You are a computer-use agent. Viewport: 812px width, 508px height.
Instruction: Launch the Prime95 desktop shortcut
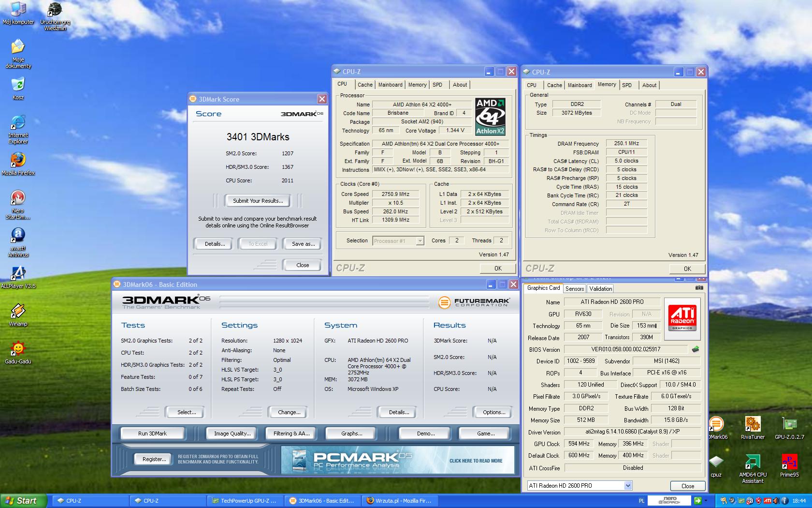click(789, 465)
